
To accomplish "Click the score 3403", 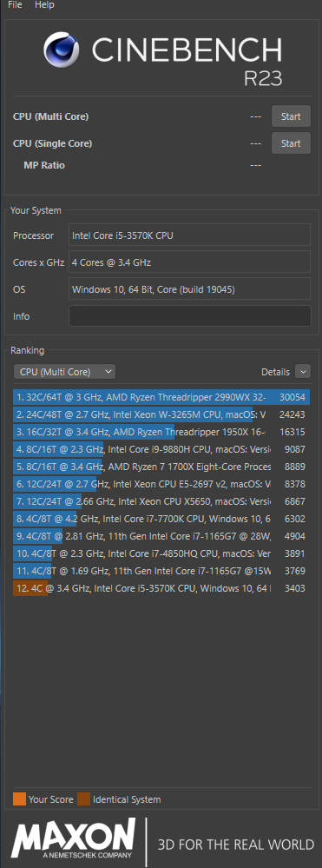I will pos(294,588).
